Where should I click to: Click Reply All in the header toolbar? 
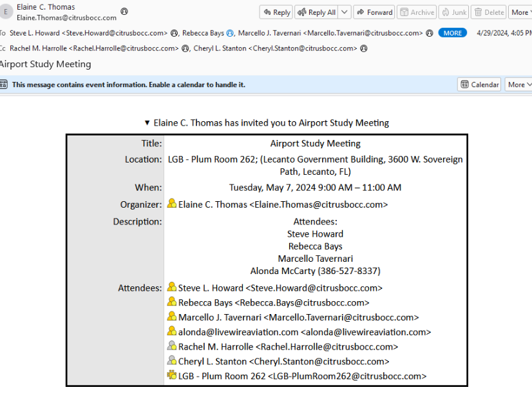(x=316, y=12)
